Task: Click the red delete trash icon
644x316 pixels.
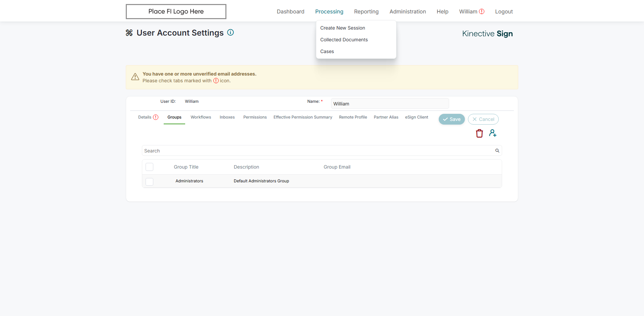Action: (479, 133)
